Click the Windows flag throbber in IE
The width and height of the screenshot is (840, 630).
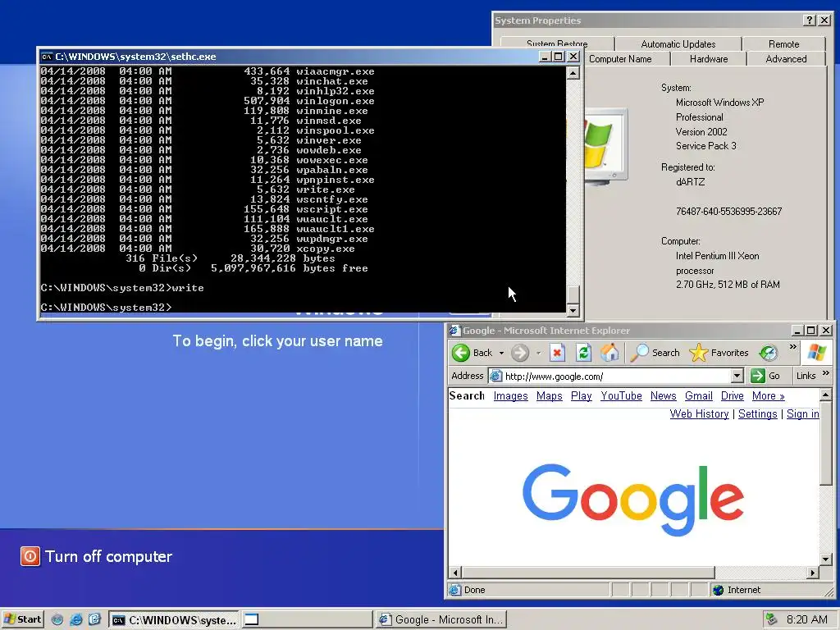click(816, 353)
